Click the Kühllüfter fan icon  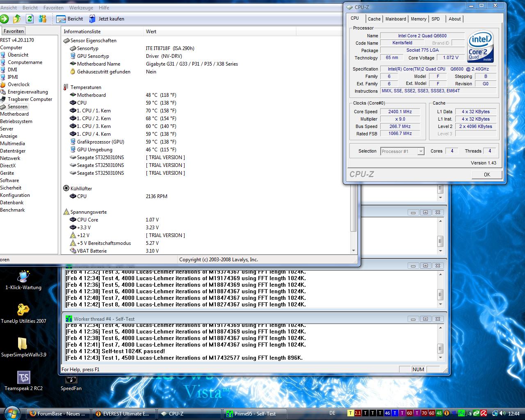[66, 189]
